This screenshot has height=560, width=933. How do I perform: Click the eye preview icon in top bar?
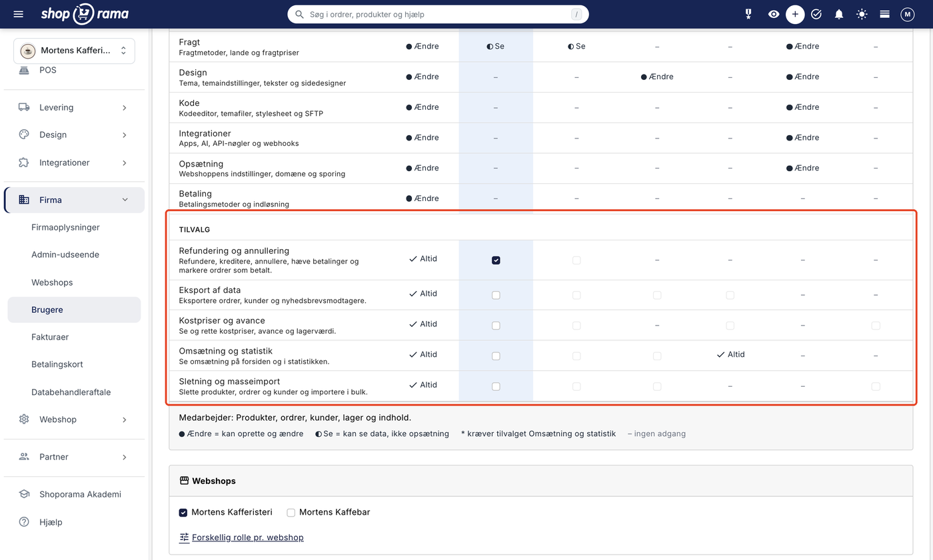pos(773,14)
